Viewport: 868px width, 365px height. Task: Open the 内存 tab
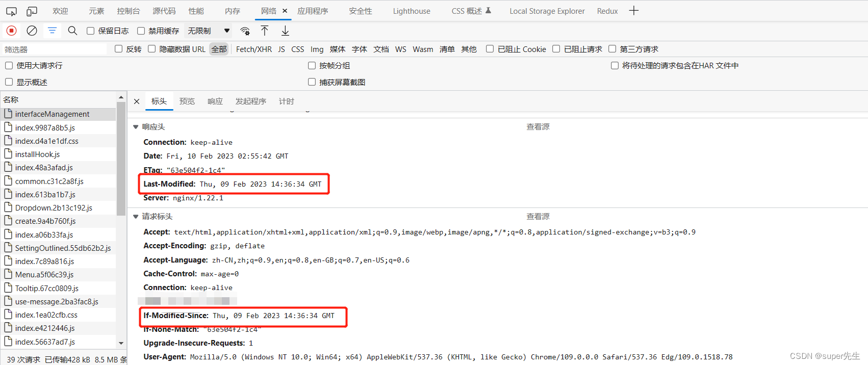[233, 11]
